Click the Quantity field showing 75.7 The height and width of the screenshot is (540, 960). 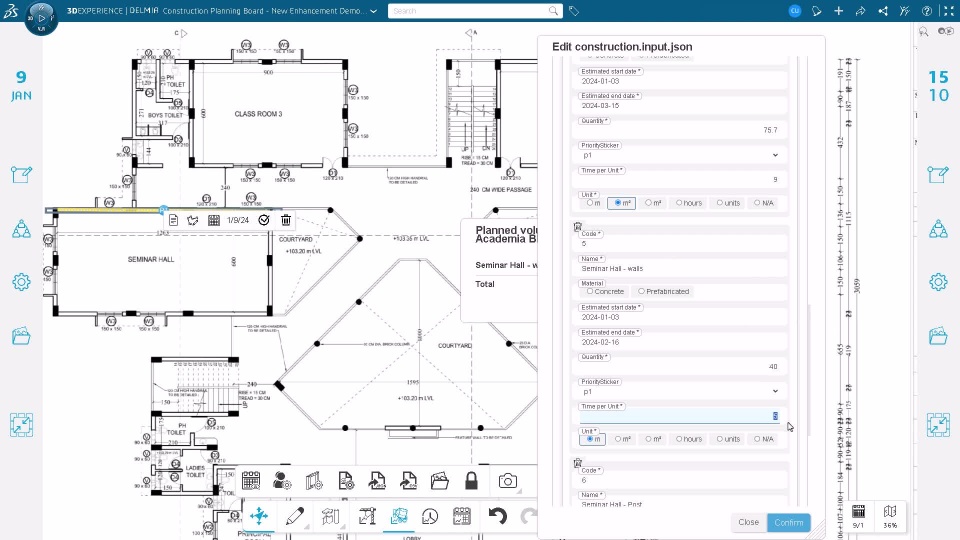pyautogui.click(x=680, y=130)
